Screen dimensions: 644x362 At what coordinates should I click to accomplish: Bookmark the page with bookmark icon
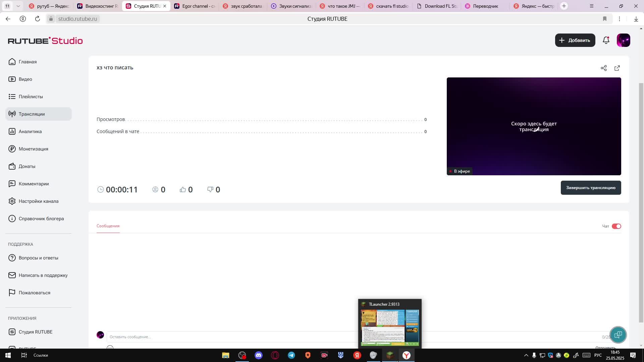(605, 19)
